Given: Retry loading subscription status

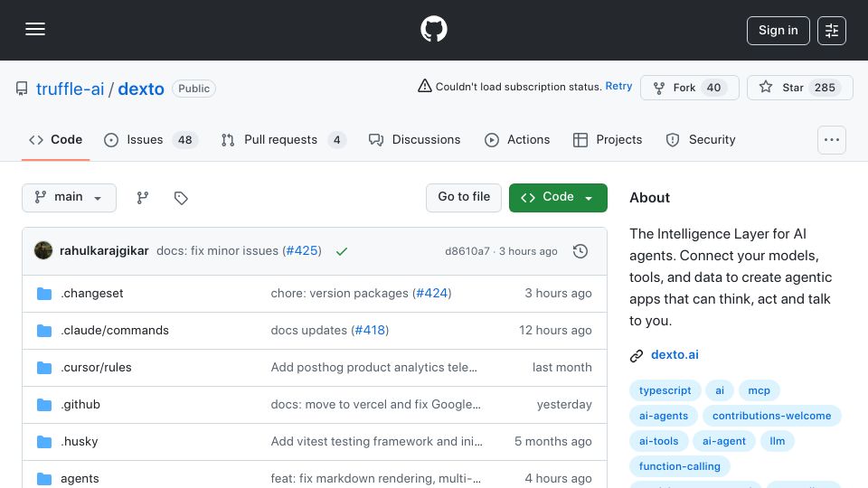Looking at the screenshot, I should pyautogui.click(x=618, y=87).
